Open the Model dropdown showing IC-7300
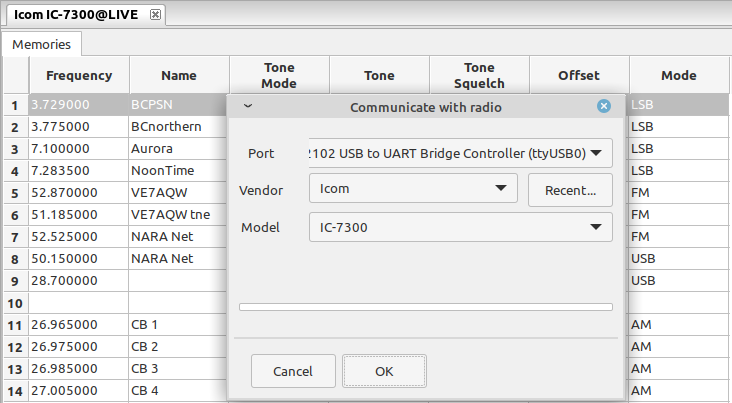The image size is (732, 403). [460, 227]
